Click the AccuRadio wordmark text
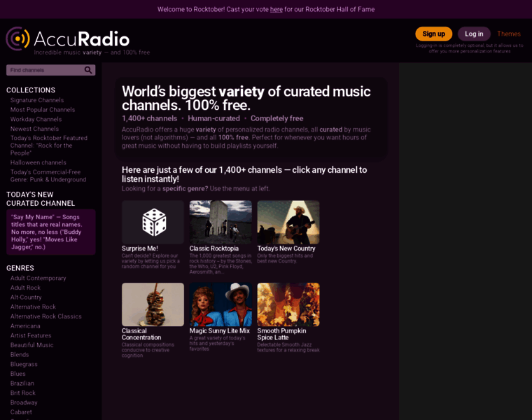This screenshot has height=420, width=532. [82, 38]
